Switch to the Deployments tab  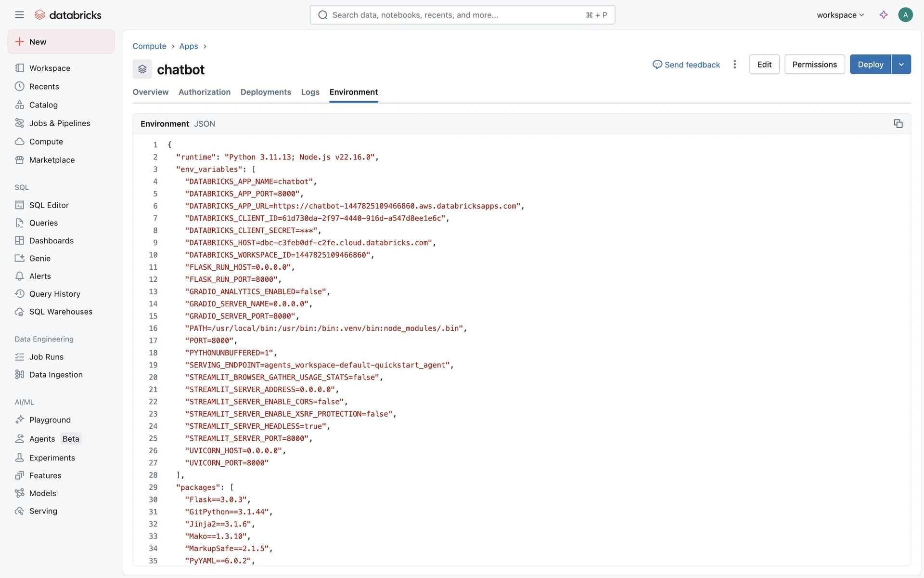coord(266,92)
